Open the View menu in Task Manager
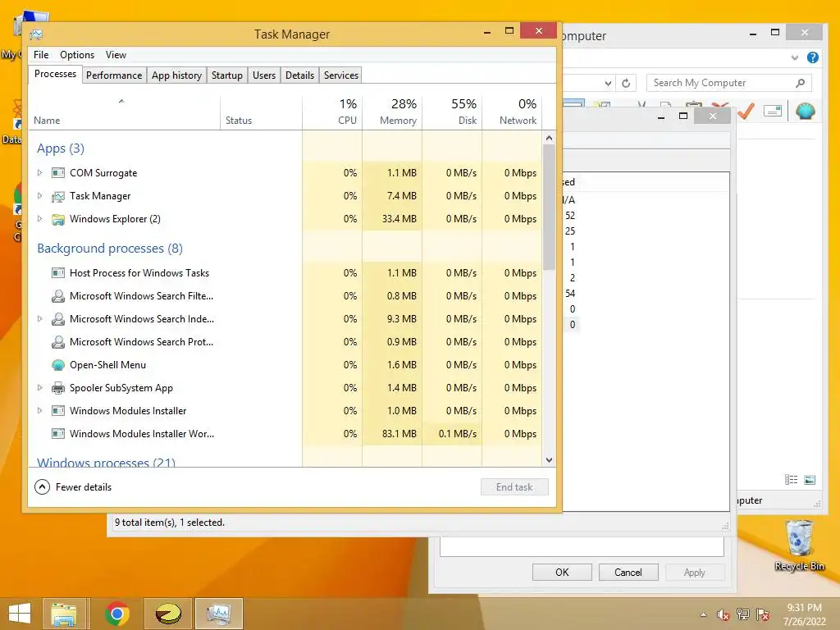This screenshot has height=630, width=840. (x=116, y=55)
